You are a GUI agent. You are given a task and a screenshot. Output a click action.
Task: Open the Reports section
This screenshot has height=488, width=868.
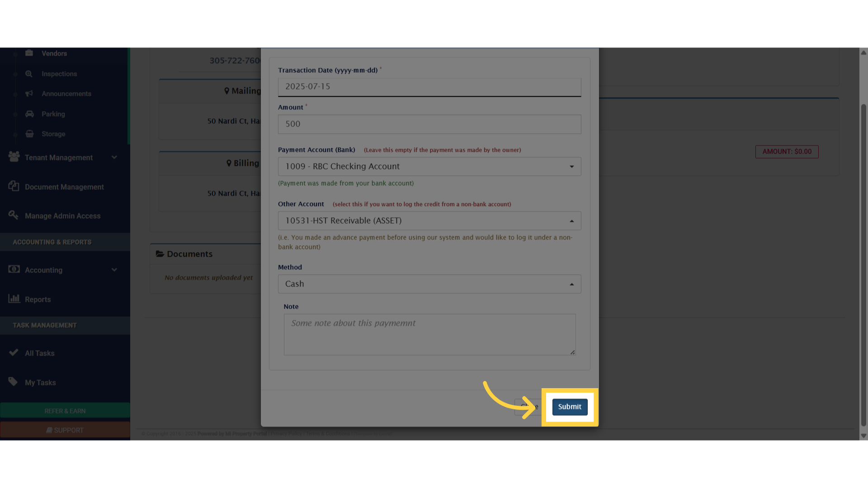pos(38,300)
